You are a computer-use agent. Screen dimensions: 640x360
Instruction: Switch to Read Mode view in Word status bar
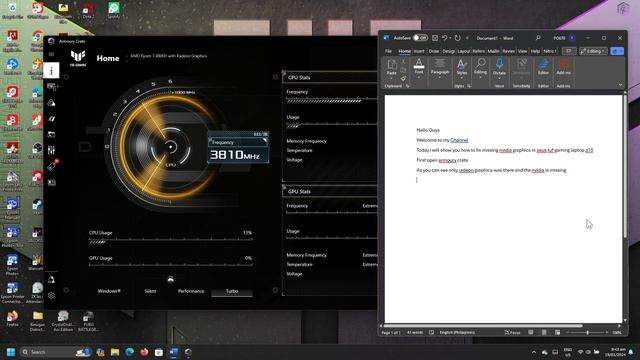pyautogui.click(x=531, y=333)
